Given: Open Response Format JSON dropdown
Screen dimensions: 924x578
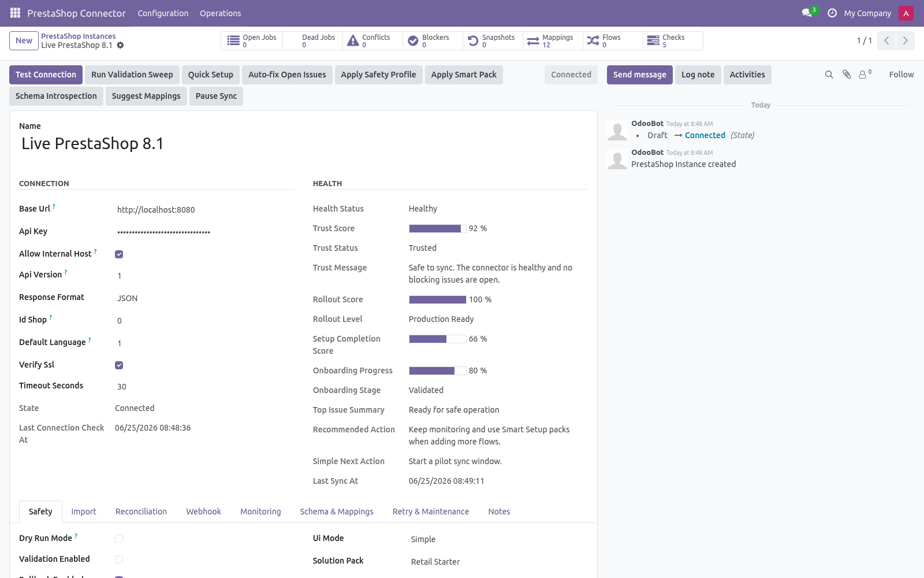Looking at the screenshot, I should tap(204, 298).
